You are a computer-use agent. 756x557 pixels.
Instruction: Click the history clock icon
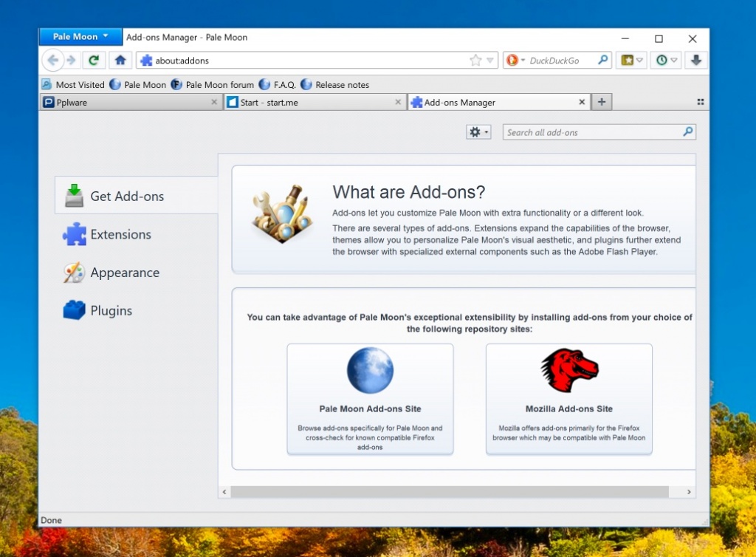tap(662, 60)
